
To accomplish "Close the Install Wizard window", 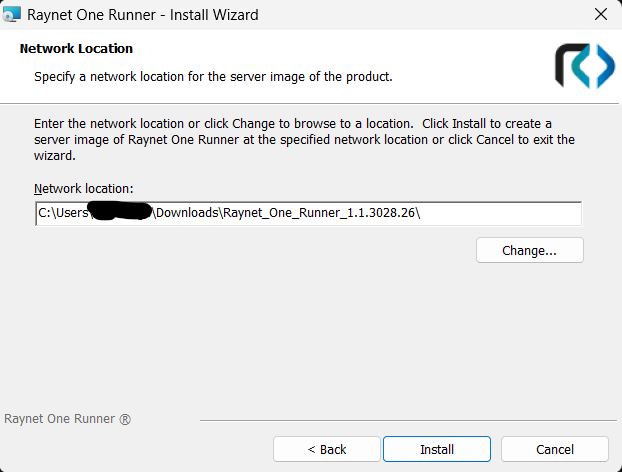I will tap(601, 14).
